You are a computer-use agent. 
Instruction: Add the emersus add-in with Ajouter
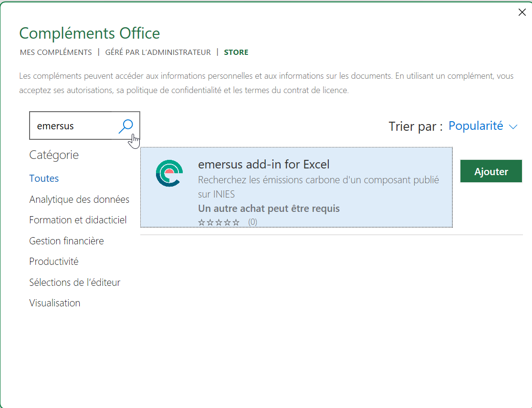click(x=491, y=171)
